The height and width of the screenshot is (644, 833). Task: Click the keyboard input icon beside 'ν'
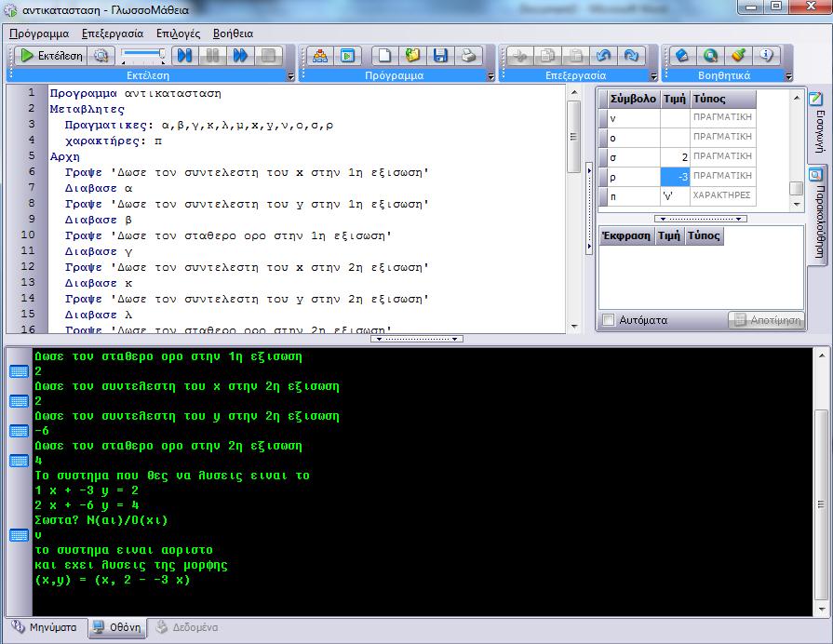click(20, 535)
